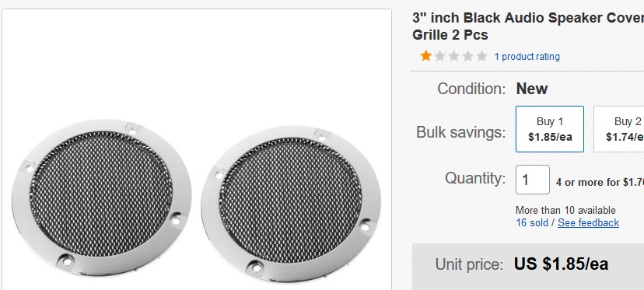
Task: Click the "Bulk savings:" label
Action: (x=460, y=132)
